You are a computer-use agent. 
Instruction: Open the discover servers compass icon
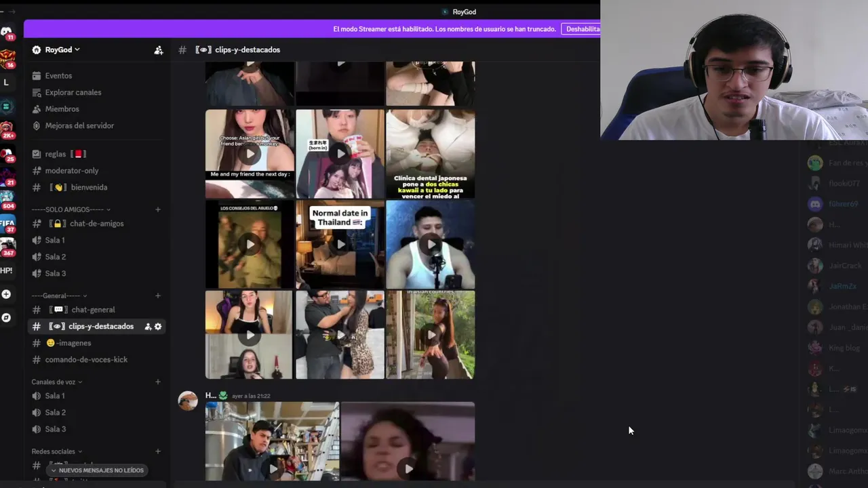click(x=6, y=317)
